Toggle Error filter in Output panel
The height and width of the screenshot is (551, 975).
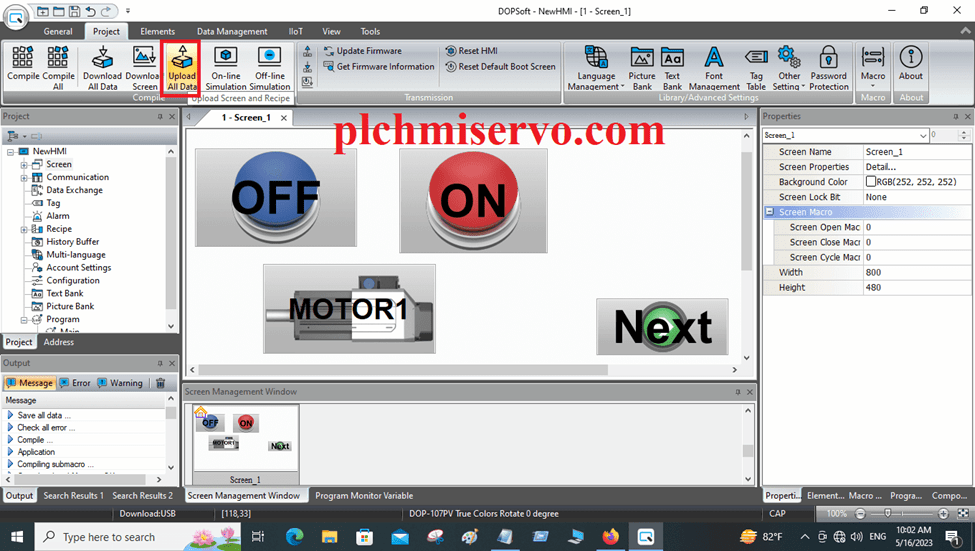[75, 383]
